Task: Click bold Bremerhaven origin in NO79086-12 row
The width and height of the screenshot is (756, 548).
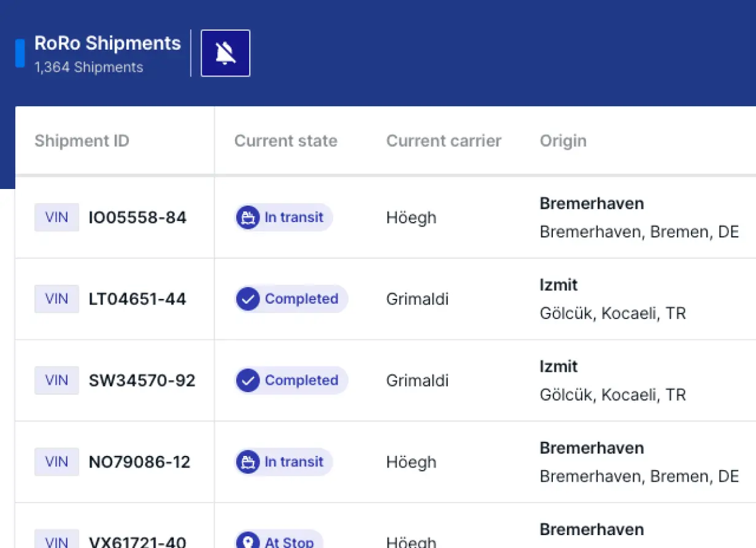Action: pyautogui.click(x=592, y=448)
